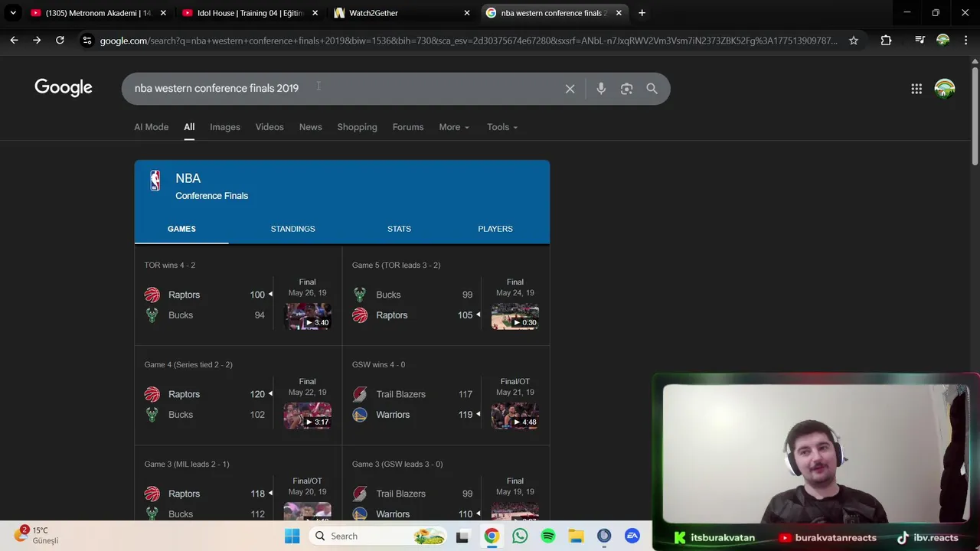Open Google apps grid
The height and width of the screenshot is (551, 980).
click(916, 89)
